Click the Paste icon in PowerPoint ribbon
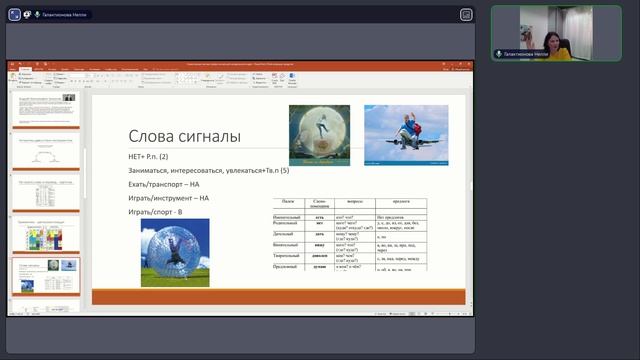 (x=13, y=78)
